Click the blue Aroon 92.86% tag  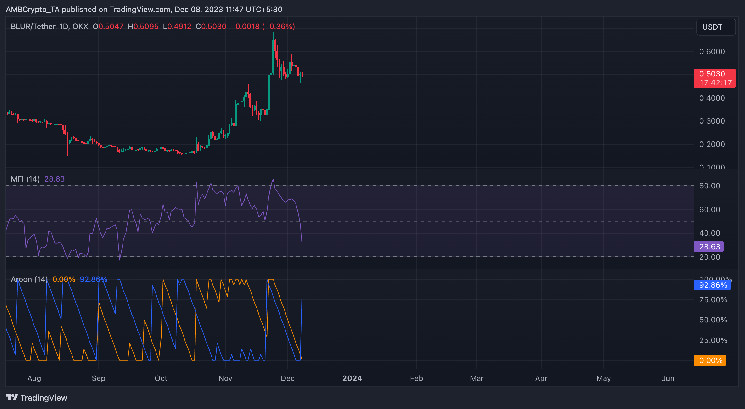pos(712,285)
